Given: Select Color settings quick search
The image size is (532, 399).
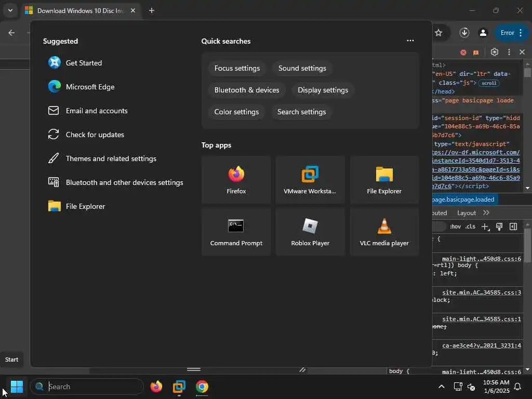Looking at the screenshot, I should tap(236, 112).
